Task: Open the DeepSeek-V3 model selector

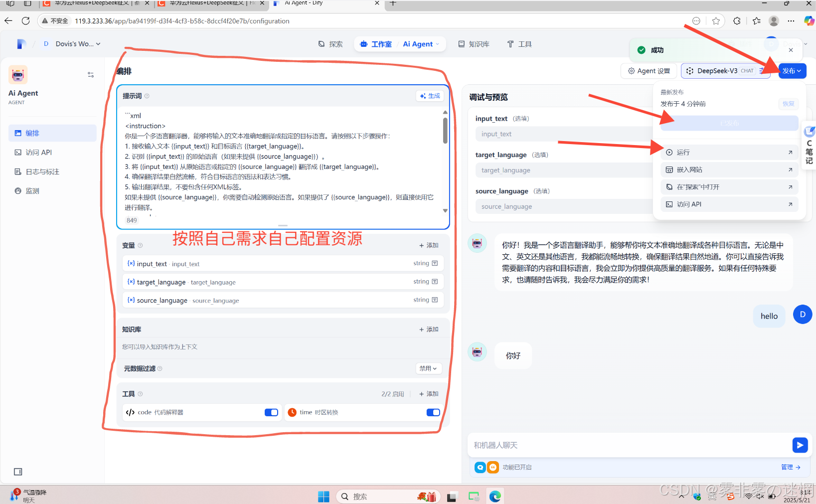Action: coord(725,71)
